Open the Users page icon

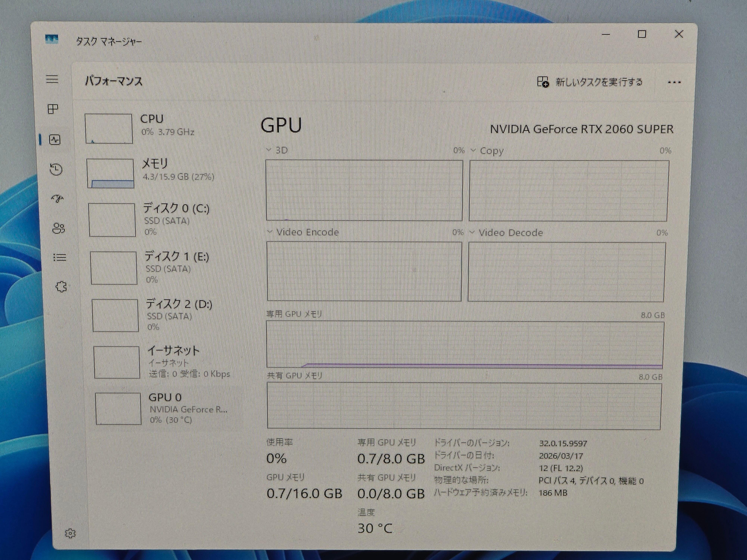point(59,228)
